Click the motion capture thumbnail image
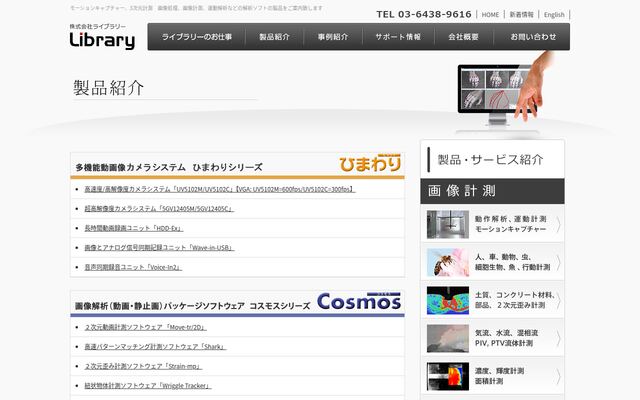 coord(448,224)
